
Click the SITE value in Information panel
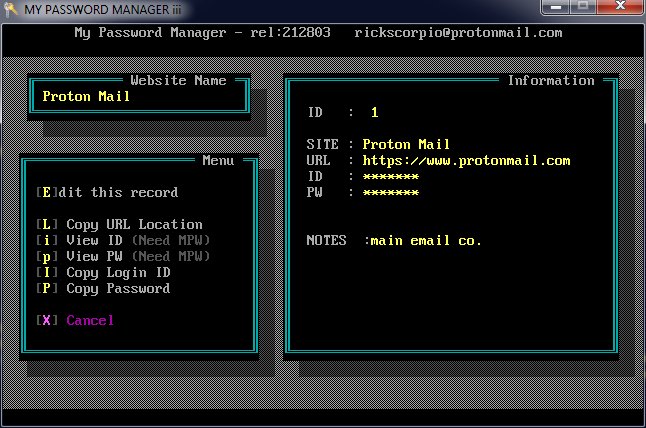406,144
